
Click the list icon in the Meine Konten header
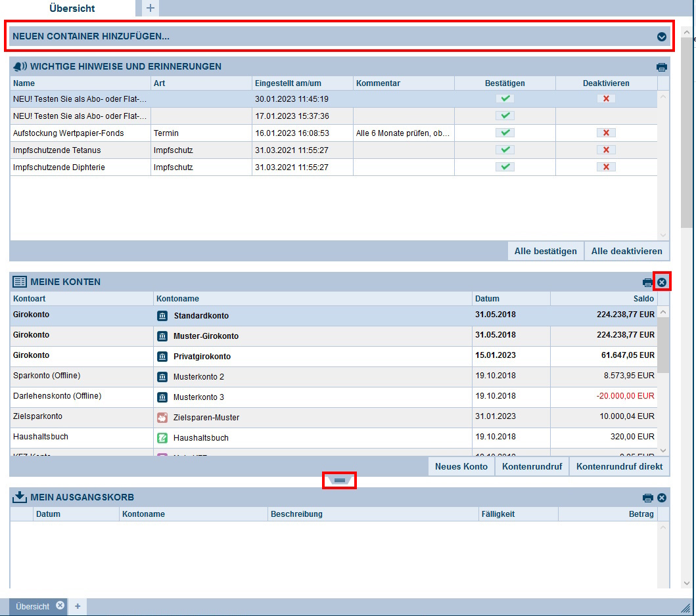coord(20,282)
